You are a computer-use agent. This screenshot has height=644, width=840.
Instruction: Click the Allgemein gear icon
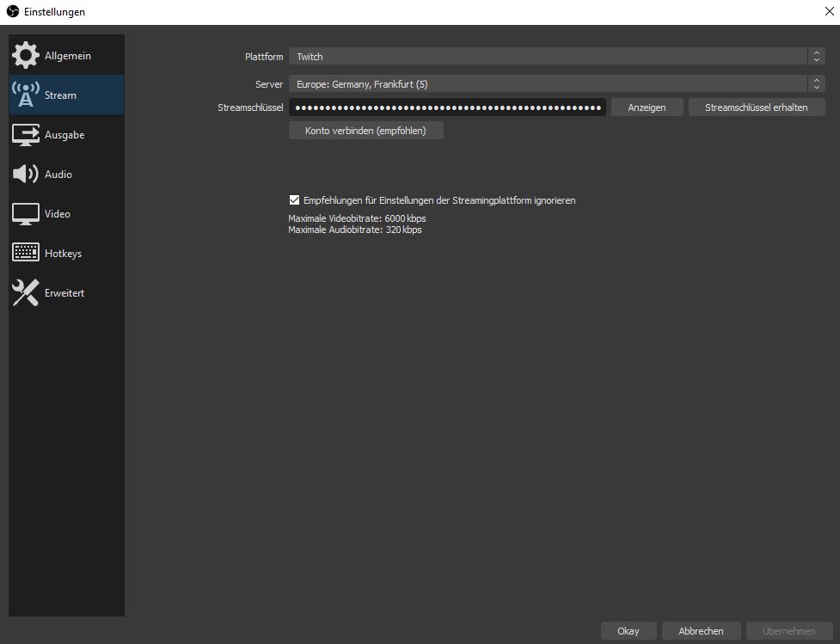(x=26, y=56)
